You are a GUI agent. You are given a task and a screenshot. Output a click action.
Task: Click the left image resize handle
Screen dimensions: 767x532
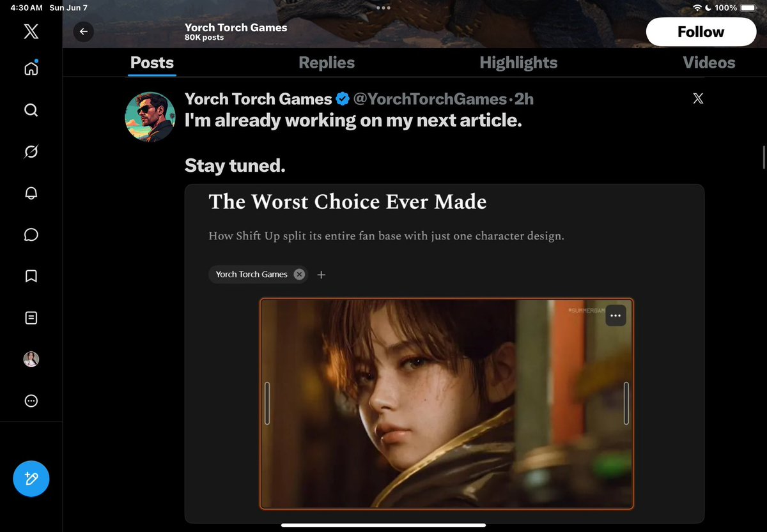click(x=267, y=403)
